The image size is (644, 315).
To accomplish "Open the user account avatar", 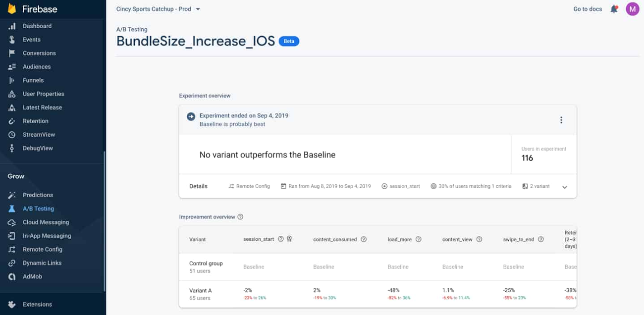I will [632, 9].
